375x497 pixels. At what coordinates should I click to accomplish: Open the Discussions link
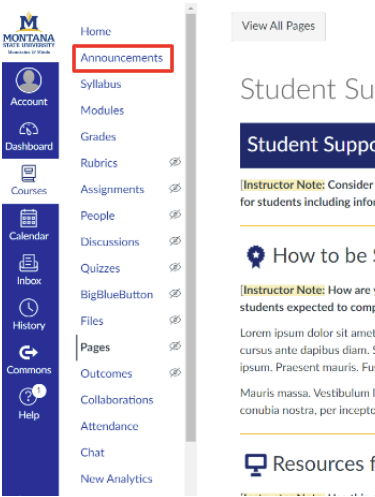[110, 242]
